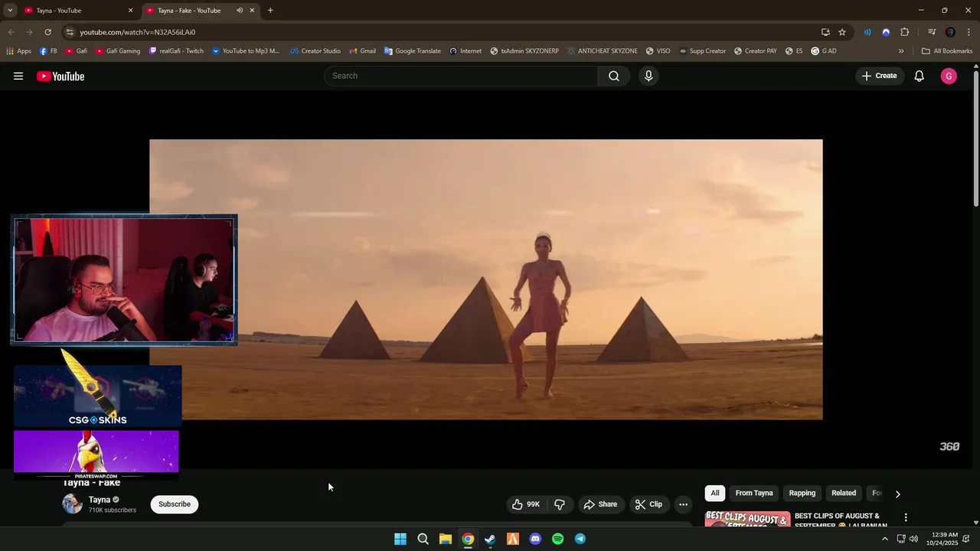Image resolution: width=980 pixels, height=551 pixels.
Task: Click the address bar URL
Action: tap(138, 32)
